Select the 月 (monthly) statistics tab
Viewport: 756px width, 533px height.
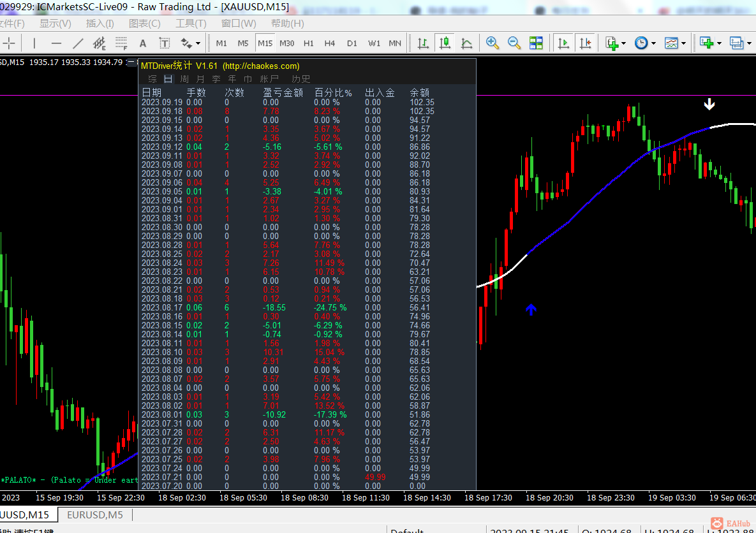(x=200, y=79)
